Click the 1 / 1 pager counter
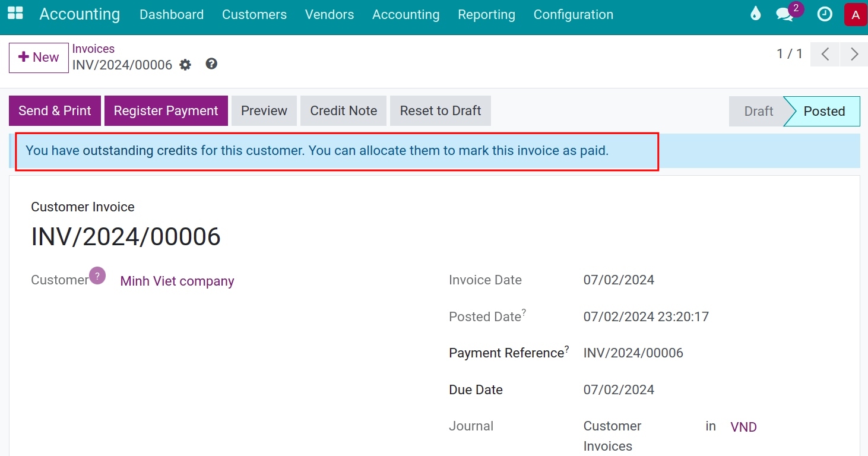The width and height of the screenshot is (868, 456). 790,54
